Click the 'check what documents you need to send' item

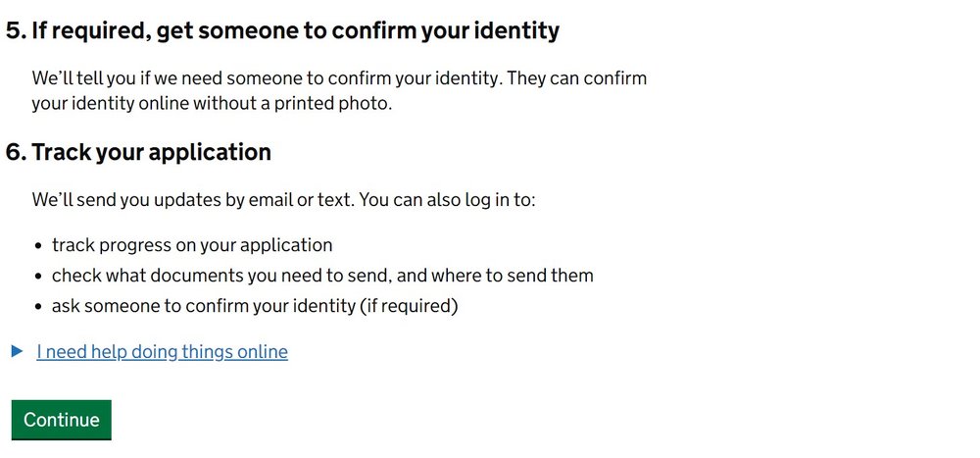tap(218, 276)
